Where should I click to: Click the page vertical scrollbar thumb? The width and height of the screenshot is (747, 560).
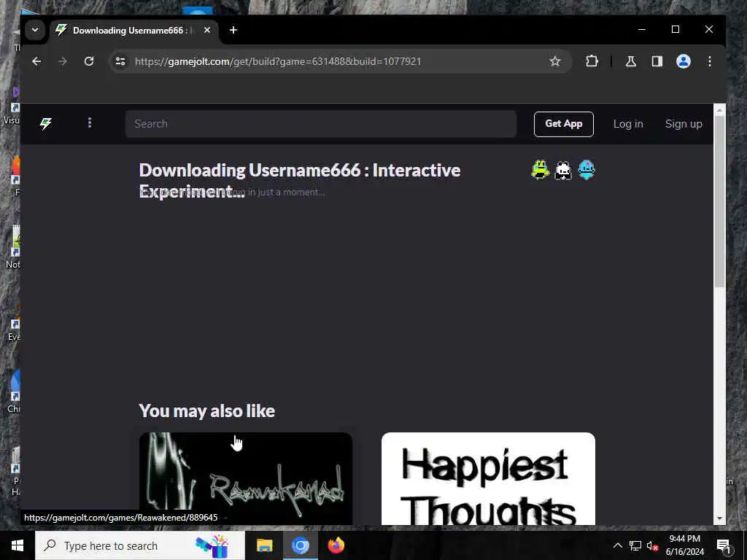[x=719, y=201]
